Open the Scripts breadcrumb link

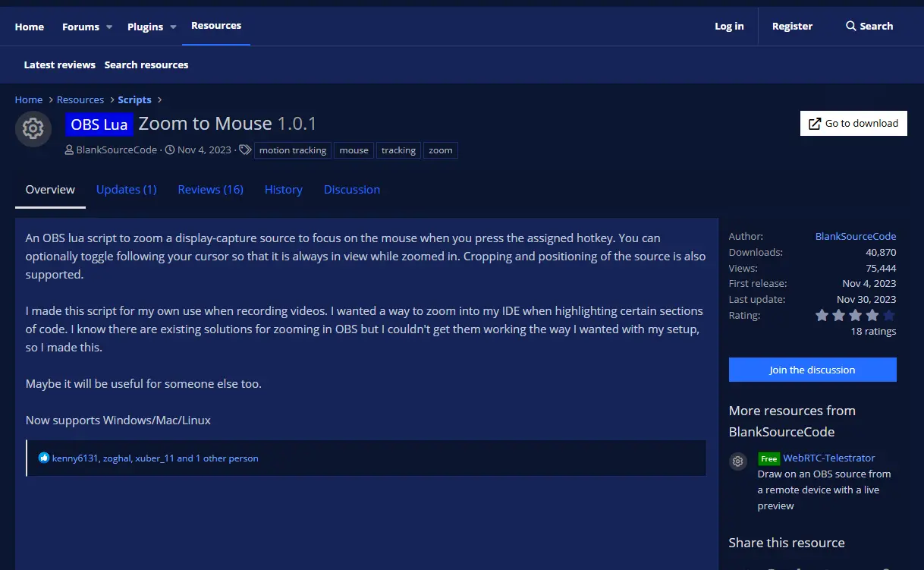click(134, 99)
